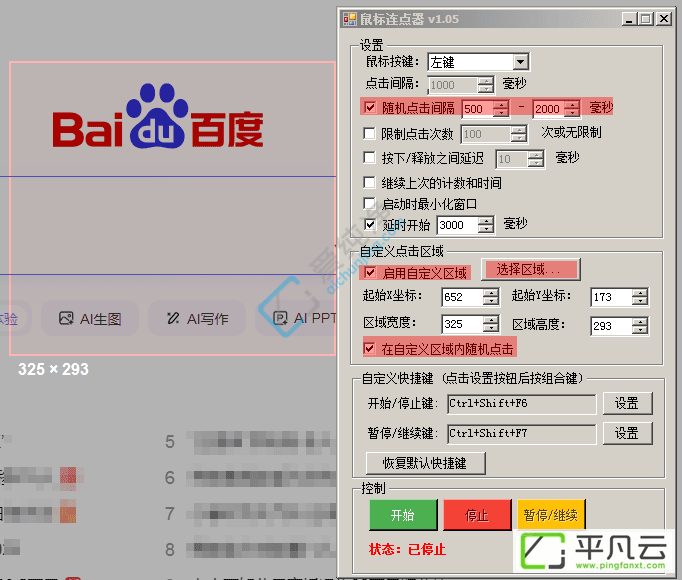
Task: Toggle the 延时开始 checkbox
Action: click(x=370, y=225)
